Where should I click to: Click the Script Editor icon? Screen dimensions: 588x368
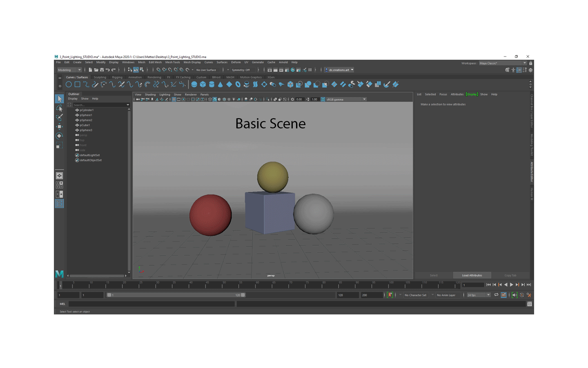tap(530, 304)
